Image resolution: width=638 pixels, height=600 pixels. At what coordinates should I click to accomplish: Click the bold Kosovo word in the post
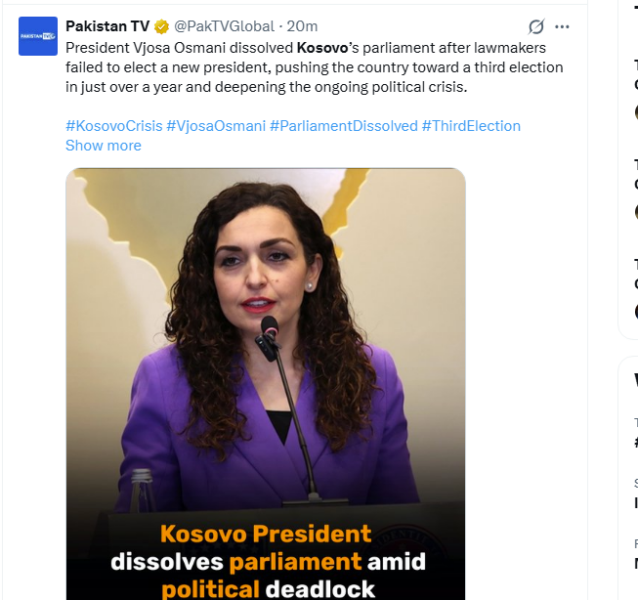click(x=322, y=48)
